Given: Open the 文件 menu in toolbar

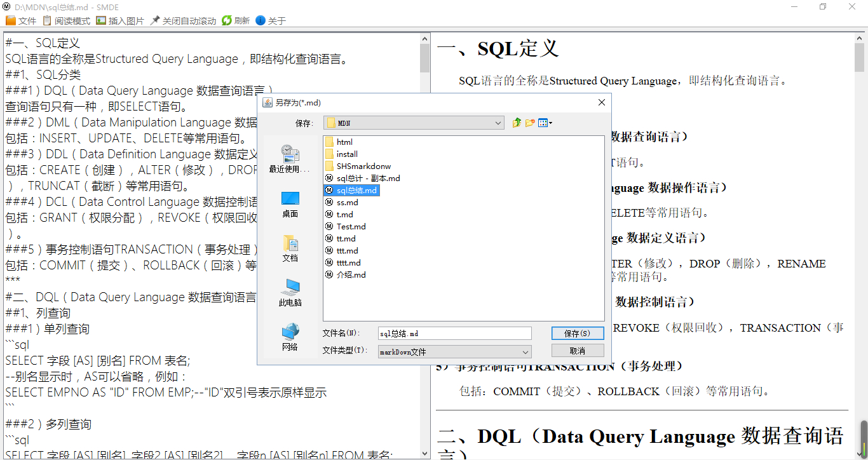Looking at the screenshot, I should click(x=21, y=21).
